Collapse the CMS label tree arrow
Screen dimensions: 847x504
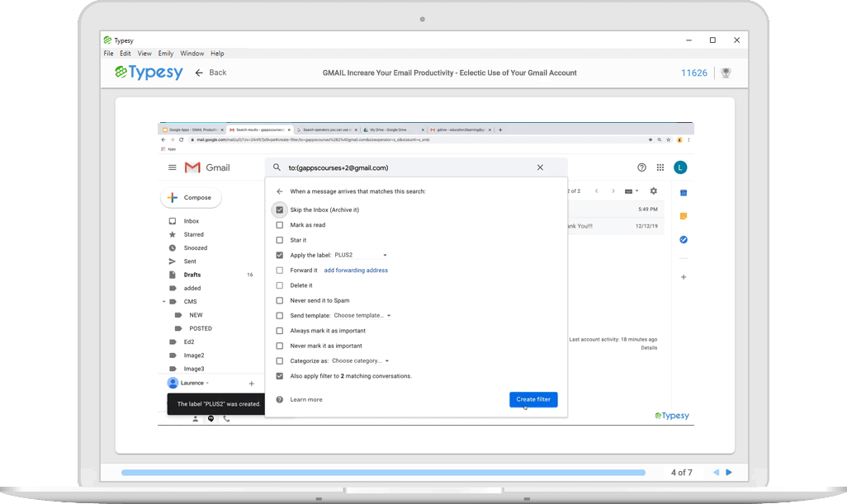(x=164, y=302)
